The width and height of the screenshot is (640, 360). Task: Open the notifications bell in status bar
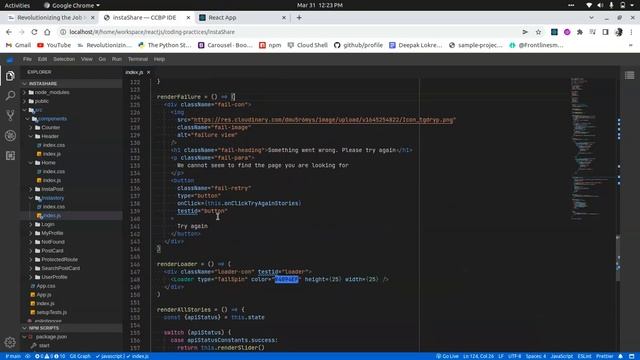tap(620, 356)
